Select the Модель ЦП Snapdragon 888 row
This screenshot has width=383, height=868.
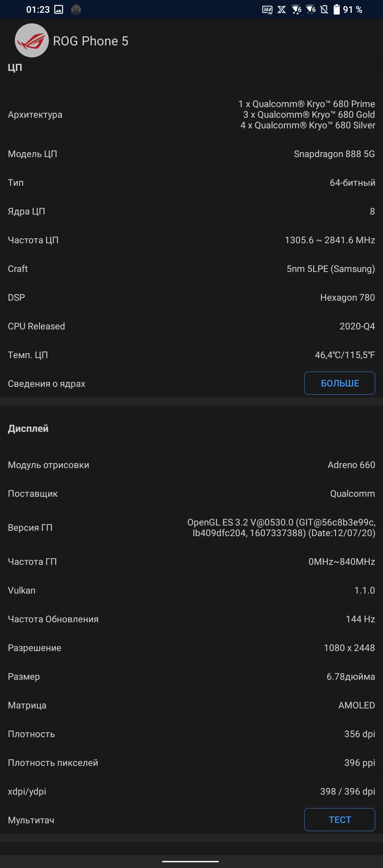(x=191, y=154)
